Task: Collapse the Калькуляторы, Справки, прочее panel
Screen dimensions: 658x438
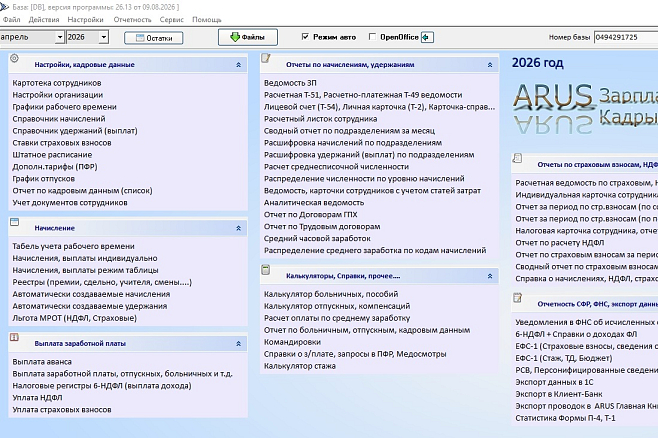Action: (x=490, y=276)
